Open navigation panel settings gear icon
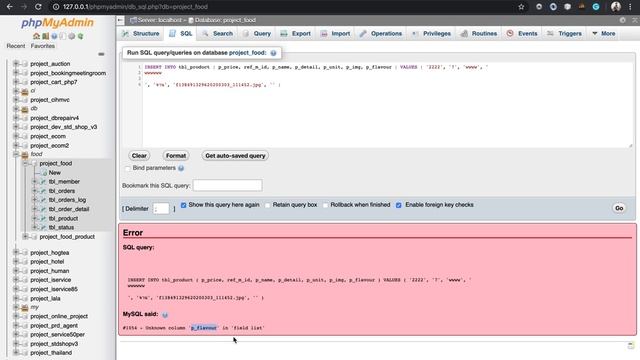This screenshot has width=640, height=360. point(72,36)
